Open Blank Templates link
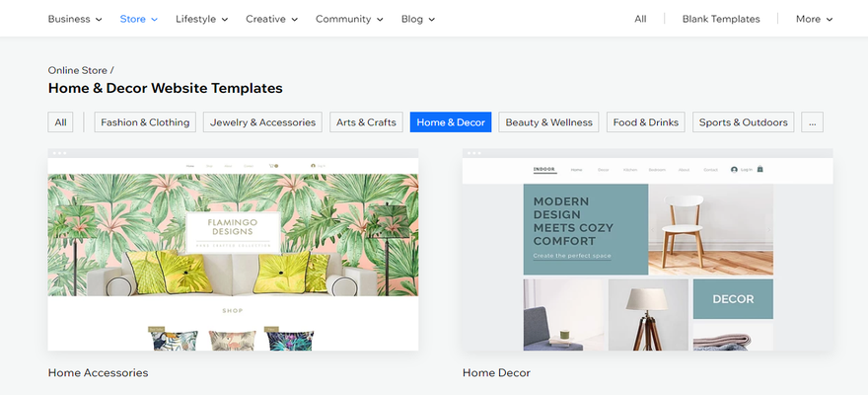Screen dimensions: 868x395 click(721, 19)
